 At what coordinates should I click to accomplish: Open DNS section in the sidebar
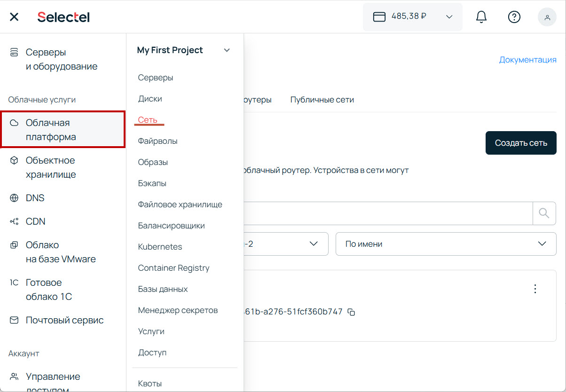pos(35,198)
